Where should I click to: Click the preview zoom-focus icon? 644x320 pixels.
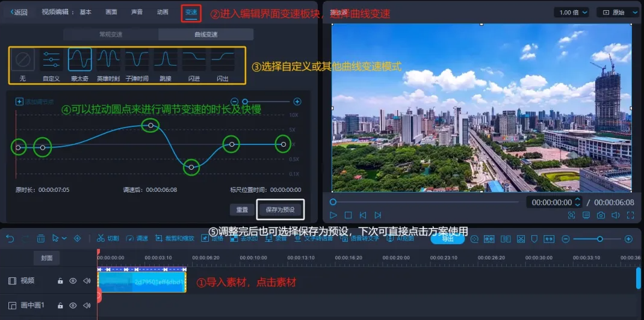571,215
